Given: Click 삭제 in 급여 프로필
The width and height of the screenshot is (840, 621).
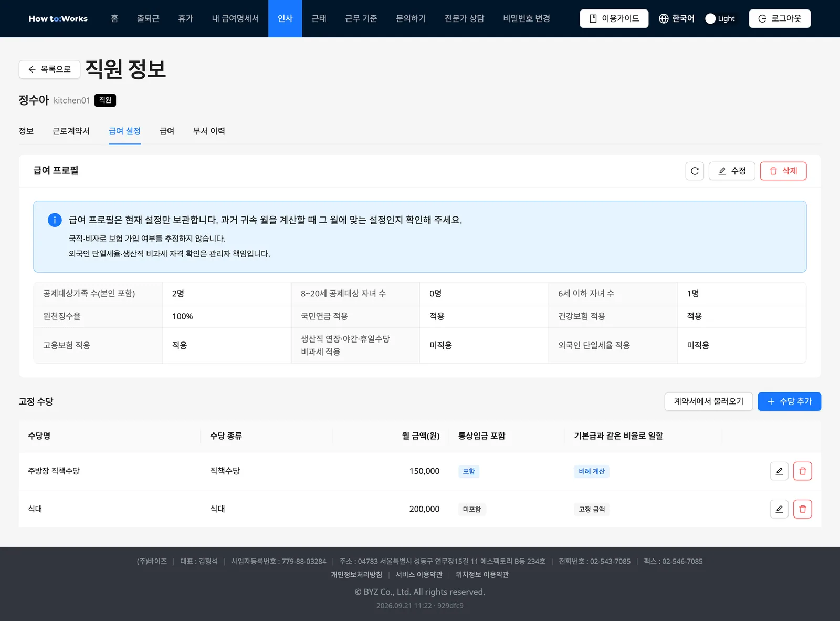Looking at the screenshot, I should point(783,171).
